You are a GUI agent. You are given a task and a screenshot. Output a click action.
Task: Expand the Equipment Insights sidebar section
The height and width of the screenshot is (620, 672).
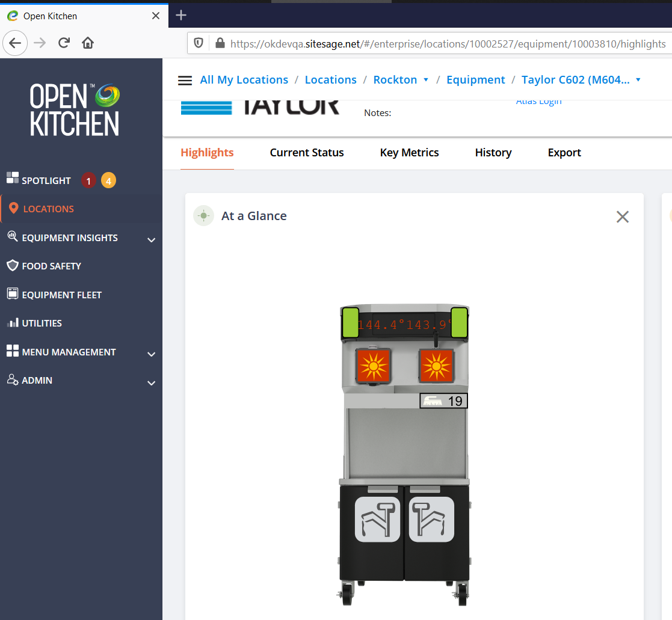[151, 239]
